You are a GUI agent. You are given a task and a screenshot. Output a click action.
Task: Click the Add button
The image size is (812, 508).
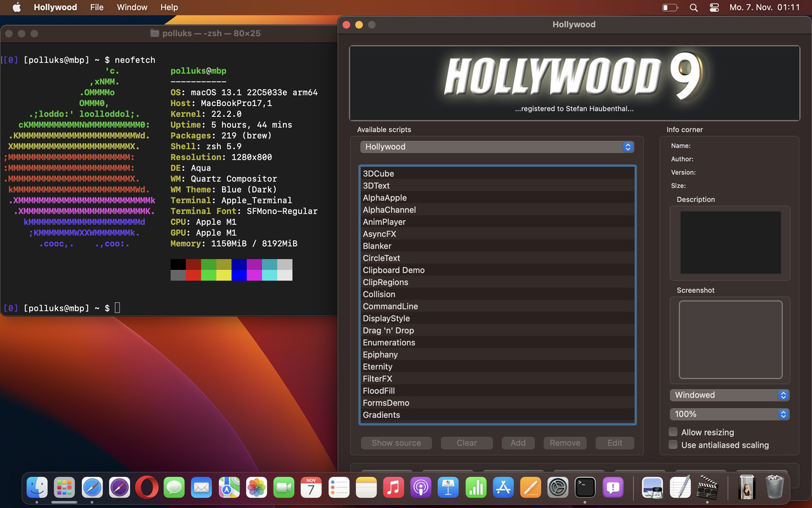pyautogui.click(x=518, y=443)
